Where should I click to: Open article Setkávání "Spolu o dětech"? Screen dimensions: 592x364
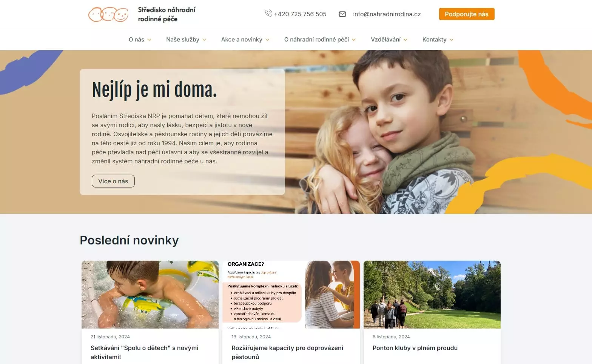click(x=145, y=352)
